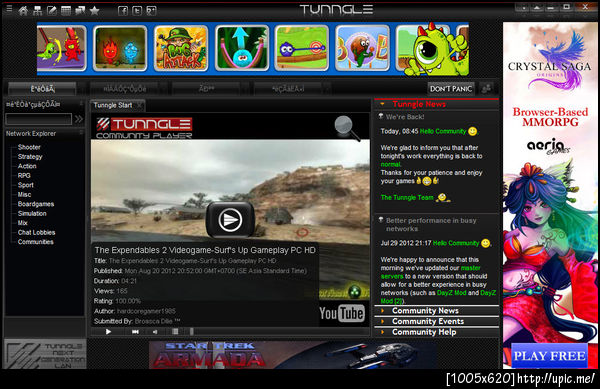Open the Simulation network category
The image size is (600, 389).
click(32, 213)
